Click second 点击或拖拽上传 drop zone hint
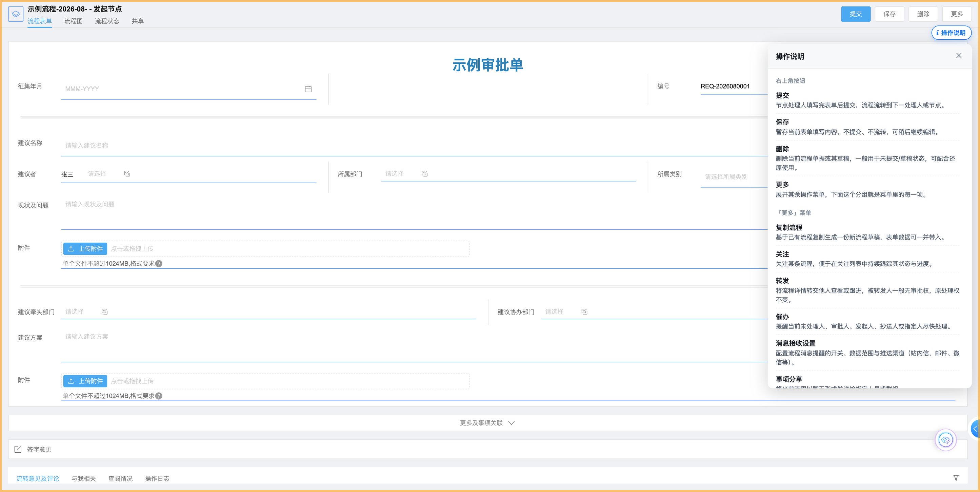This screenshot has width=980, height=492. tap(132, 381)
